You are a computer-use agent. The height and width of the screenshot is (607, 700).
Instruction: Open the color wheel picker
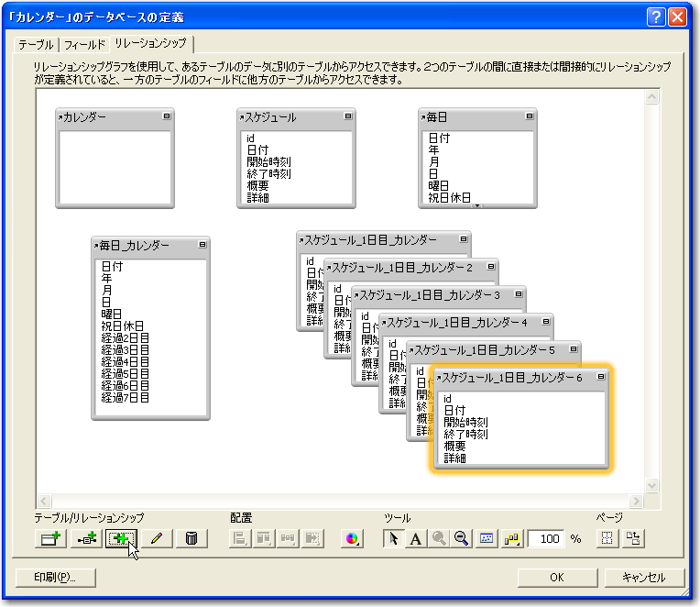(x=350, y=539)
